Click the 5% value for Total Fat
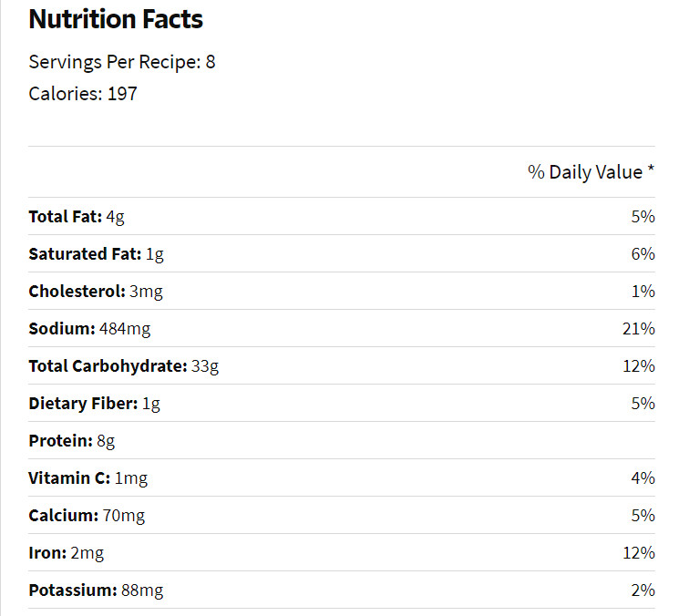Viewport: 679px width, 616px height. [643, 217]
